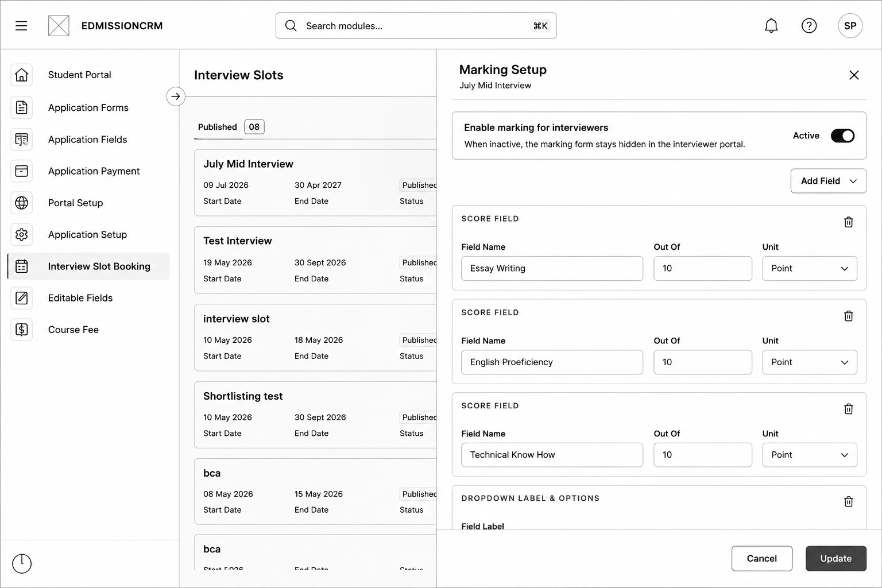
Task: Open the Test Interview slot card
Action: (x=315, y=260)
